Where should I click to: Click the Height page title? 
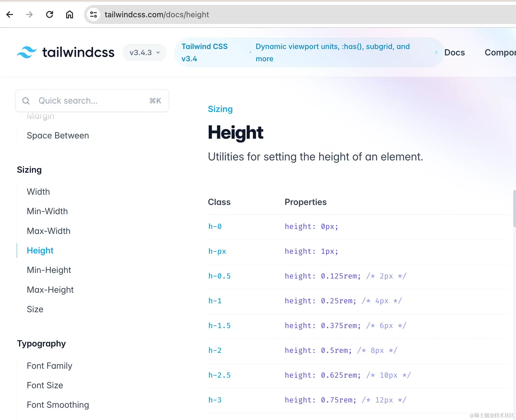coord(235,132)
